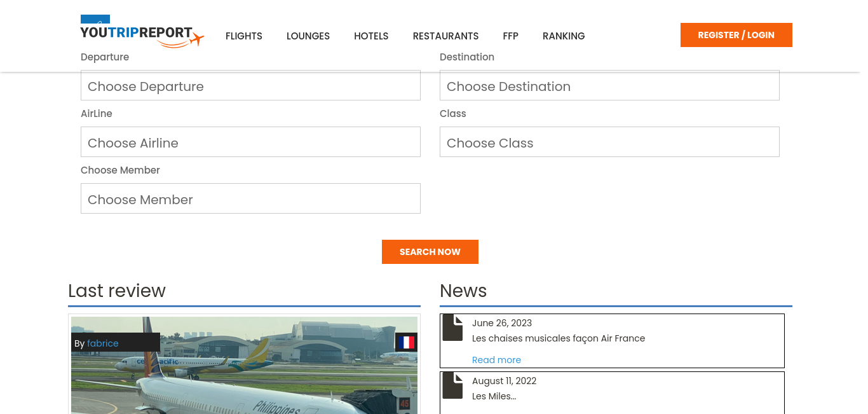Click the 'June 26, 2023' date text
Screen dimensions: 868x414
(x=502, y=323)
